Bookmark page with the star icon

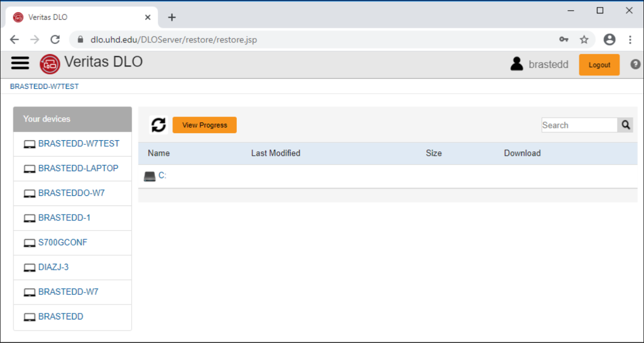[584, 40]
